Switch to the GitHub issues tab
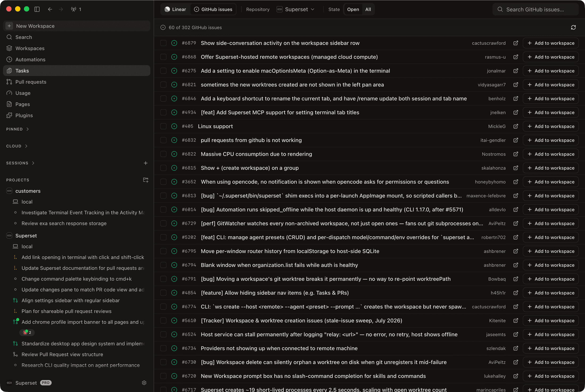 point(213,9)
